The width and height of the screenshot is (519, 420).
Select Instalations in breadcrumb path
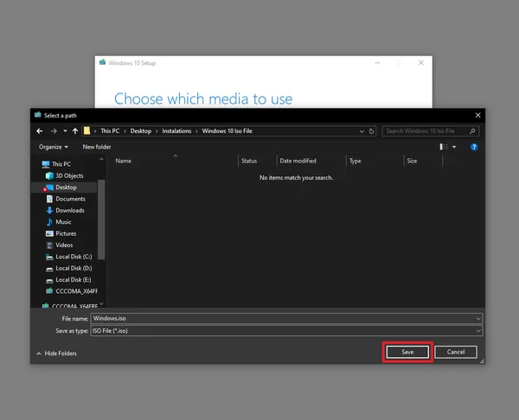[x=176, y=131]
